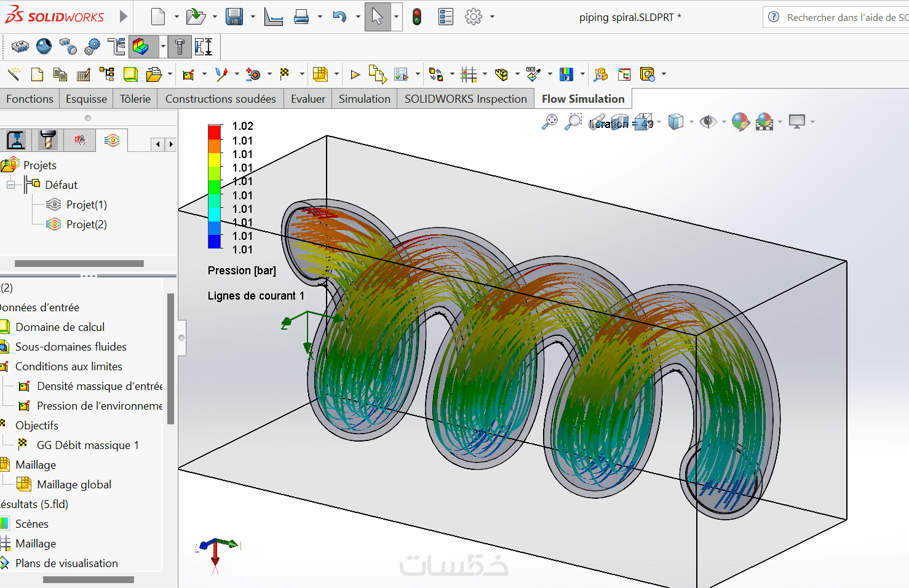Expand the SOLIDWORKS menu arrow
This screenshot has width=909, height=588.
point(123,17)
